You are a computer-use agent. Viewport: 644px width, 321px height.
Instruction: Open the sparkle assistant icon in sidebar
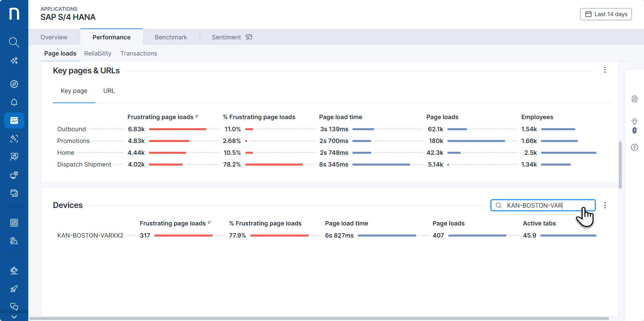point(14,61)
